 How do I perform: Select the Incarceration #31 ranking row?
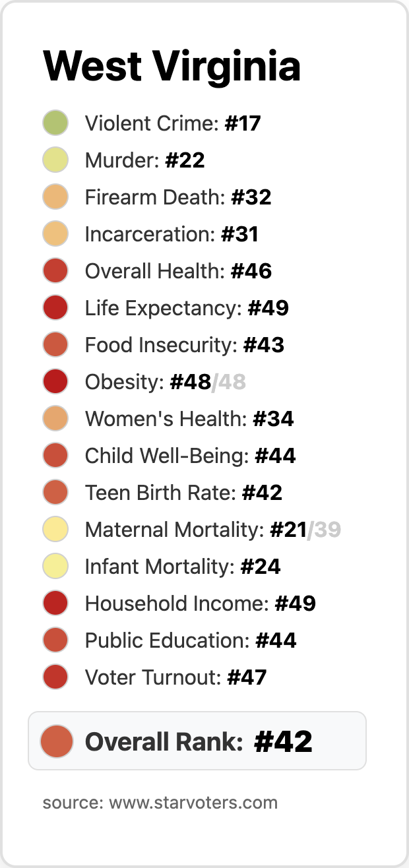(x=172, y=234)
